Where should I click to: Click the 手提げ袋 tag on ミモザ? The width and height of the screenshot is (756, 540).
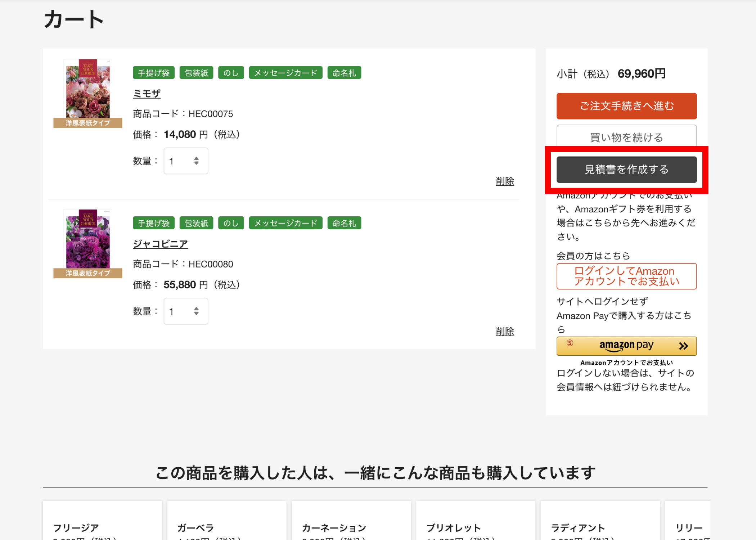[x=153, y=72]
